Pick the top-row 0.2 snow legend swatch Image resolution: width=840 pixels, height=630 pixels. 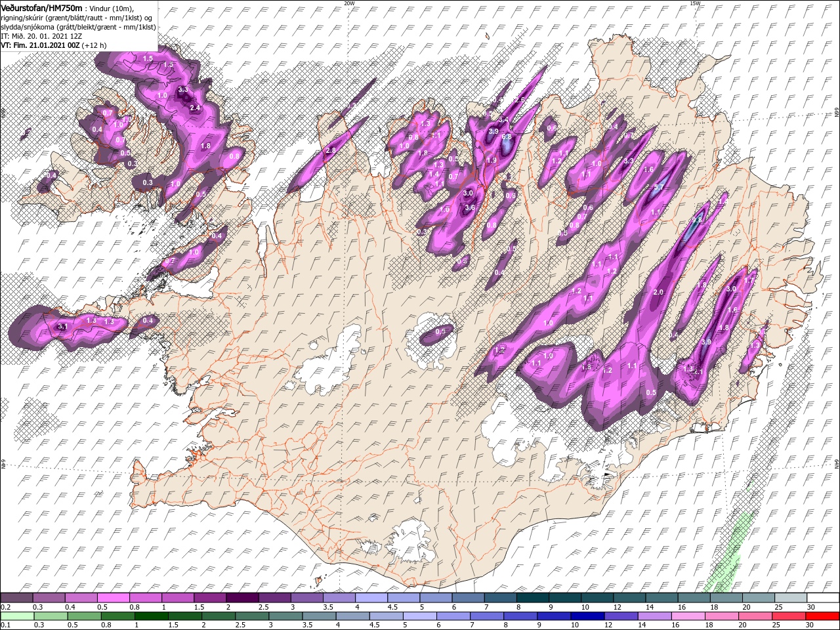(x=16, y=598)
